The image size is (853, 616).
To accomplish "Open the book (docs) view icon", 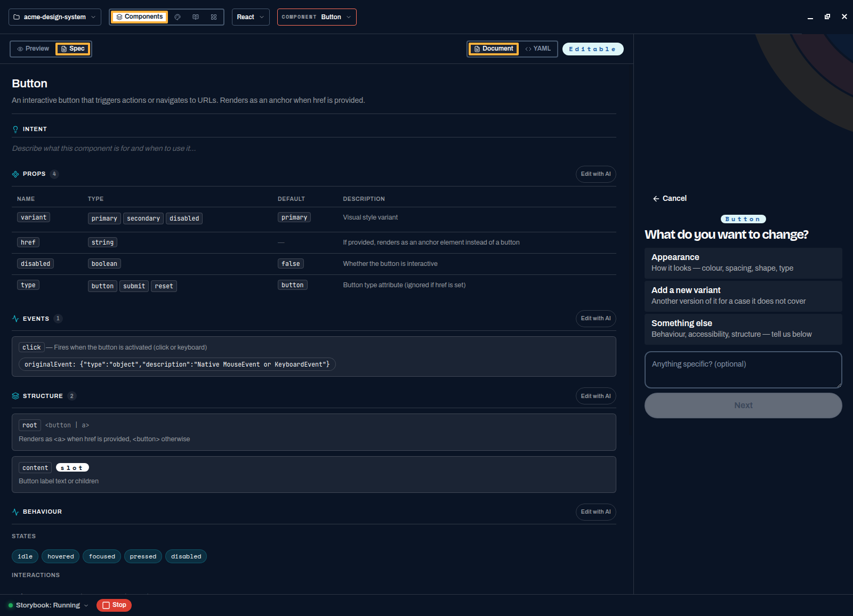I will click(196, 17).
